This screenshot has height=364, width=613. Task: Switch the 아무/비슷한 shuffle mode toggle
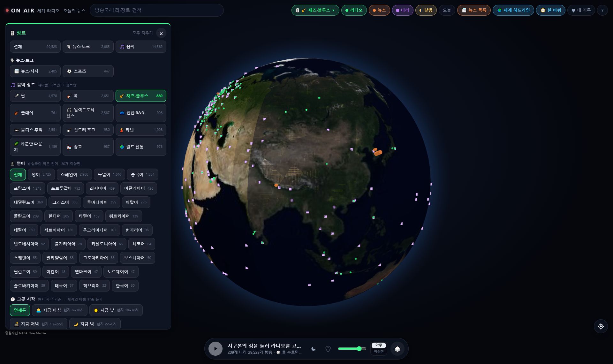[x=379, y=349]
